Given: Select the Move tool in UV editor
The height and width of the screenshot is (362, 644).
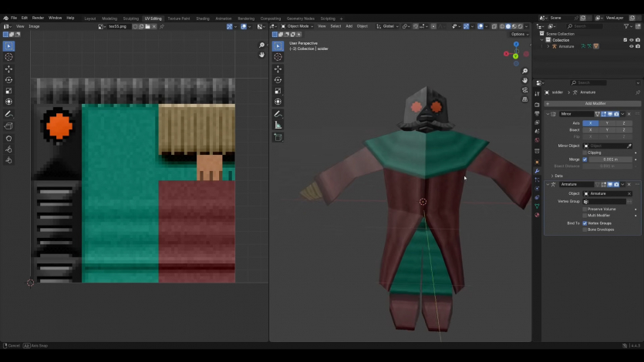Looking at the screenshot, I should pos(8,69).
